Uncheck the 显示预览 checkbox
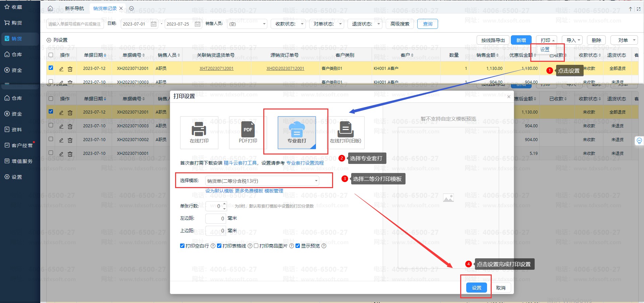This screenshot has height=303, width=644. tap(298, 246)
